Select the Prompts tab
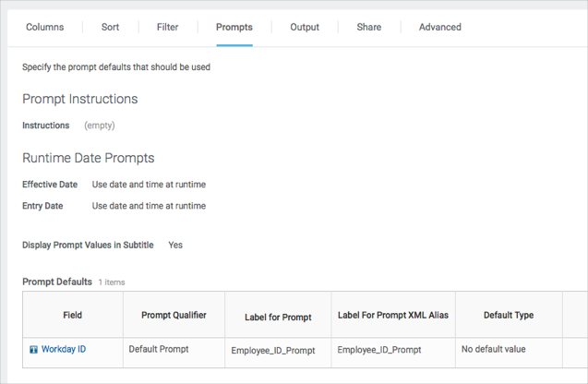 (234, 27)
